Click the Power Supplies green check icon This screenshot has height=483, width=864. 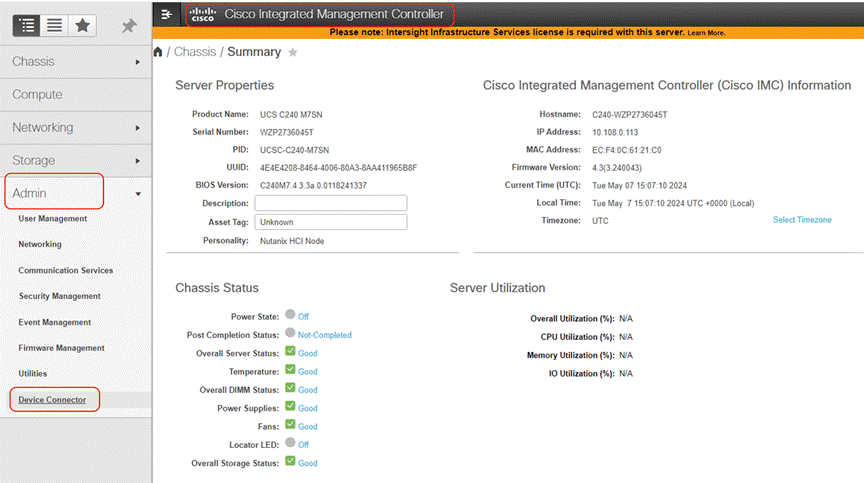click(290, 406)
